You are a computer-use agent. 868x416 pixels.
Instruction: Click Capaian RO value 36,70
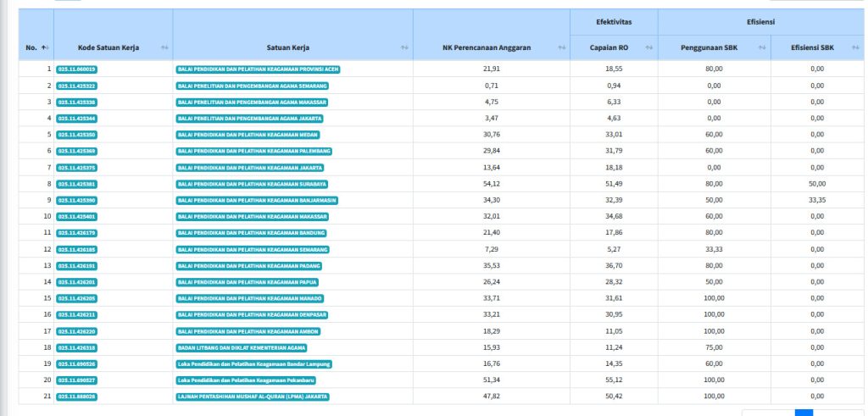click(614, 265)
